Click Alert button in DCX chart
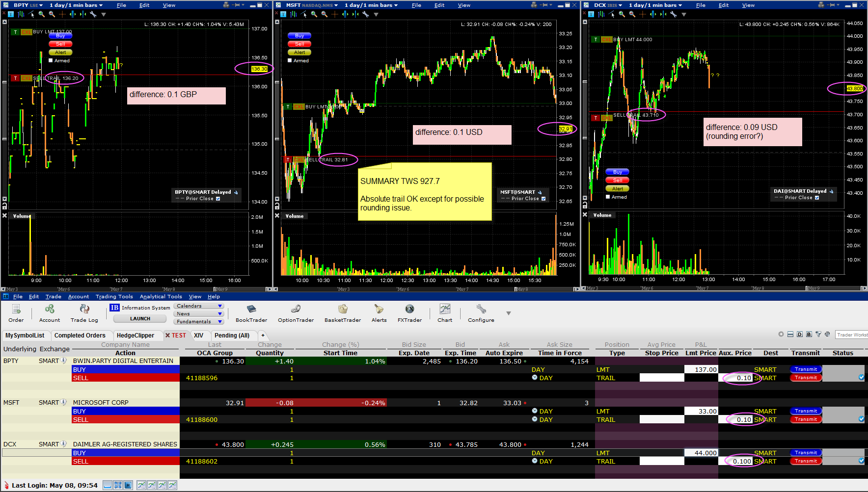 pos(618,189)
